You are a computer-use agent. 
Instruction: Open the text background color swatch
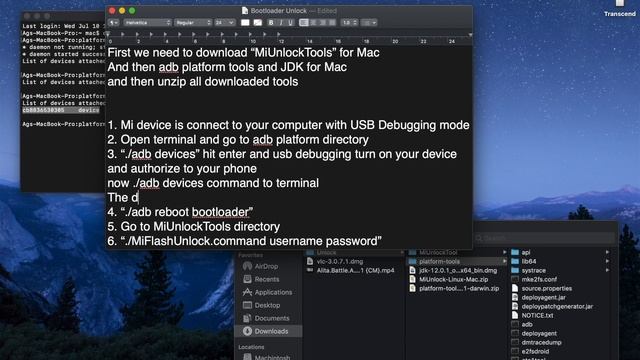pos(258,22)
